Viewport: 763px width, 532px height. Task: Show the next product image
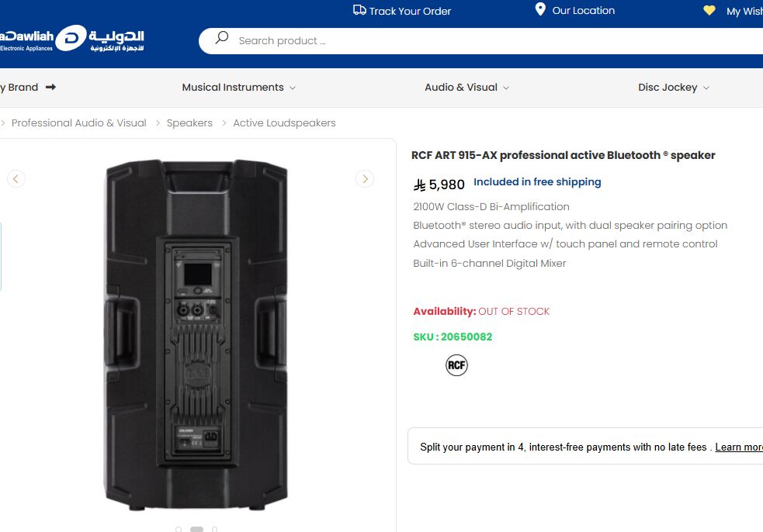[365, 179]
